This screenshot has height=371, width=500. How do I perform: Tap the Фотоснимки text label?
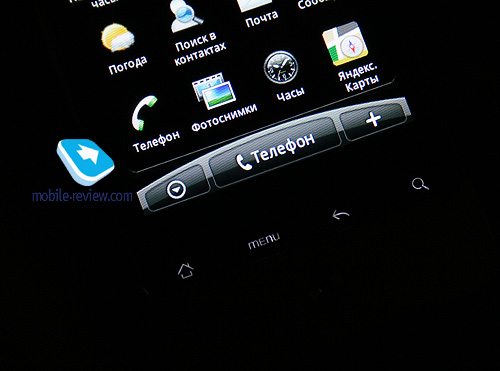[225, 117]
